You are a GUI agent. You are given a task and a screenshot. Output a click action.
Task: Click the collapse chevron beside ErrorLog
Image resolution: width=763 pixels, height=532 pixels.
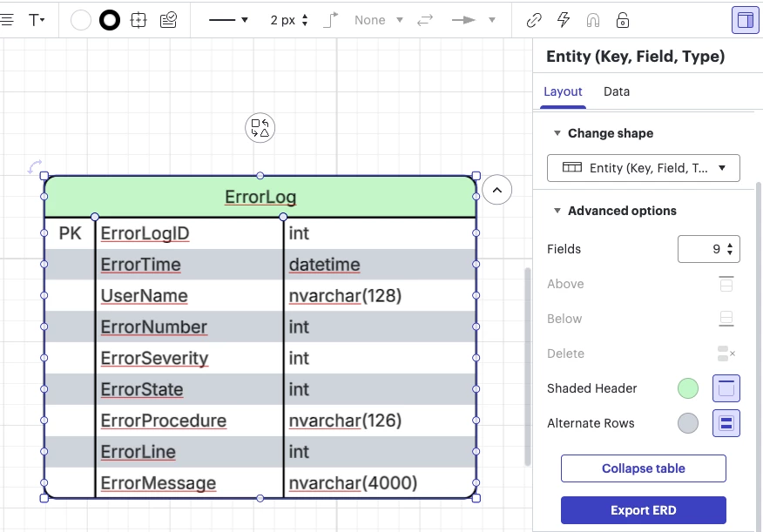pos(496,190)
